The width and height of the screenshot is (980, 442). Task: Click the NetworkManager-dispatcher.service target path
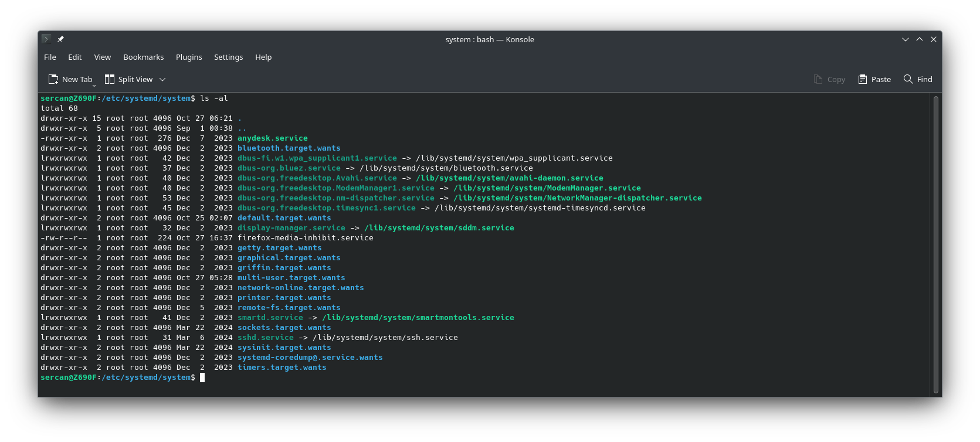point(578,198)
